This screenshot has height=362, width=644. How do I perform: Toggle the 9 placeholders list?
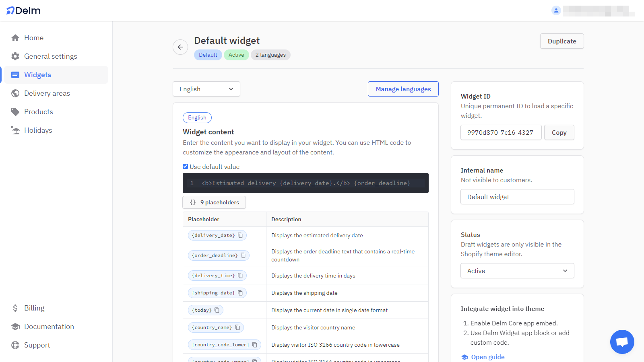point(214,202)
